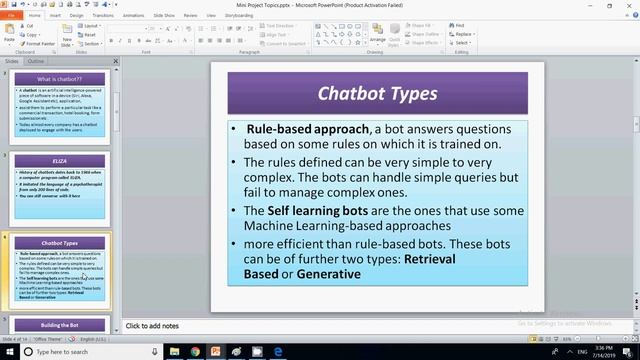The height and width of the screenshot is (360, 640).
Task: Open Quick Styles gallery
Action: coord(394,35)
